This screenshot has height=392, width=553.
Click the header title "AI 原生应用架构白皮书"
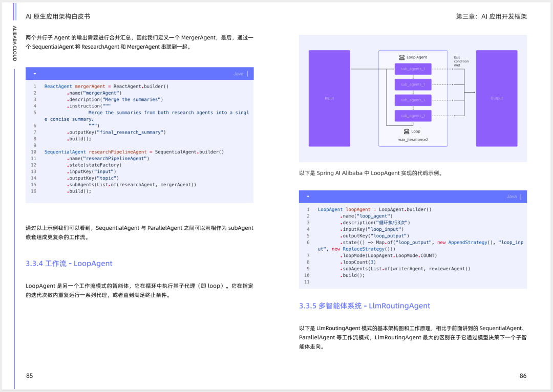click(x=58, y=16)
